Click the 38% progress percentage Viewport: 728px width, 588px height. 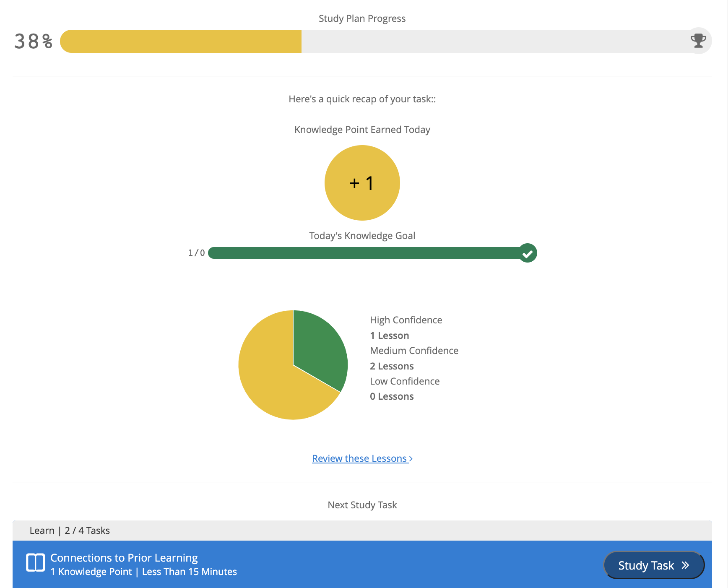34,41
